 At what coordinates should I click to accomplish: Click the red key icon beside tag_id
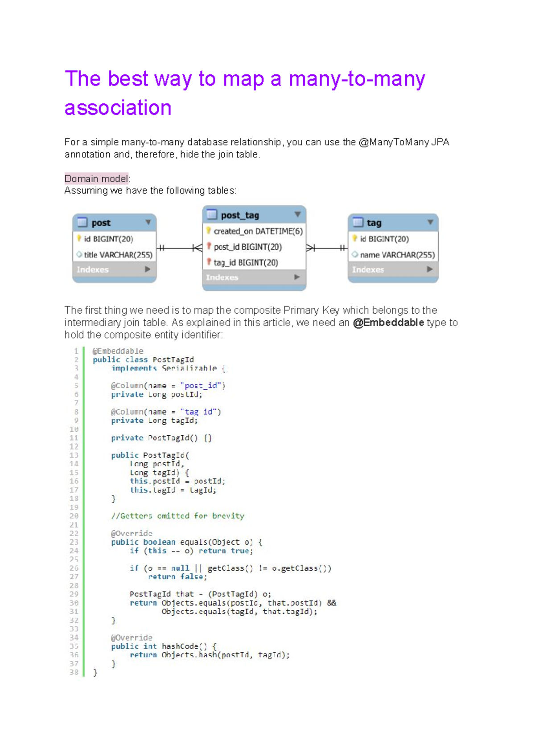click(209, 262)
